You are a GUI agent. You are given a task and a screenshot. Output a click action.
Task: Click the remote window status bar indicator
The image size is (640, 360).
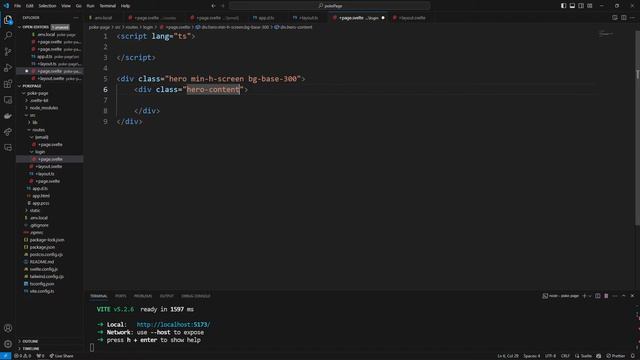coord(5,356)
